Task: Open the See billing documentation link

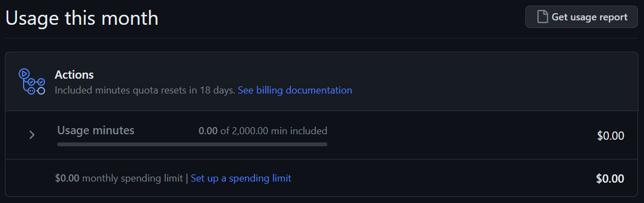Action: tap(295, 90)
